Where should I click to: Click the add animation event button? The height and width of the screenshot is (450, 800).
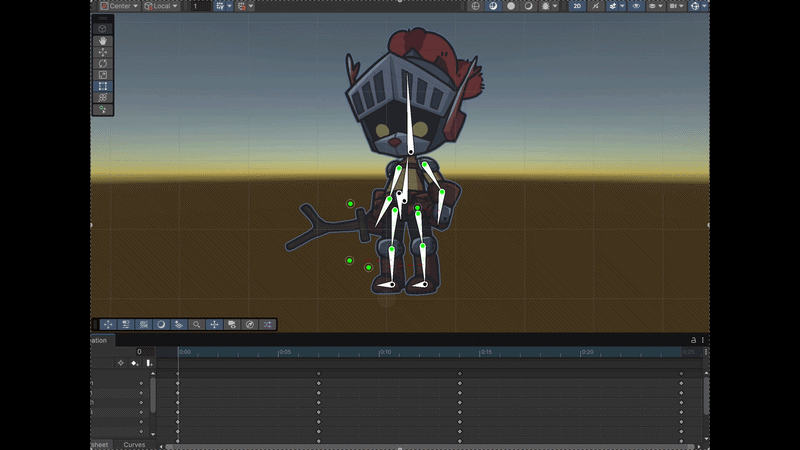click(149, 363)
